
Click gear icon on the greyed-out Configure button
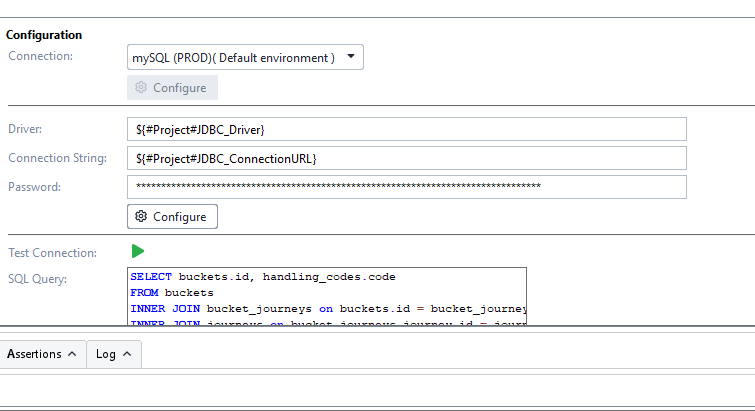pyautogui.click(x=141, y=88)
